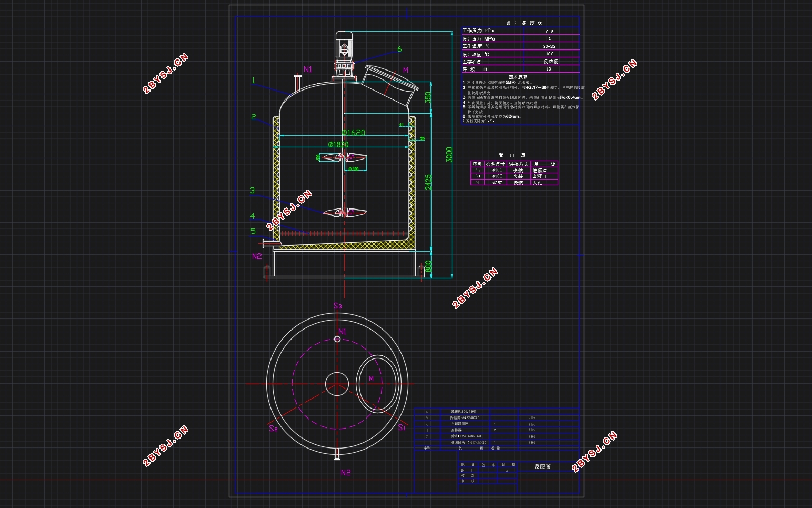
Task: Click the 设计温度 label cell
Action: pyautogui.click(x=476, y=54)
